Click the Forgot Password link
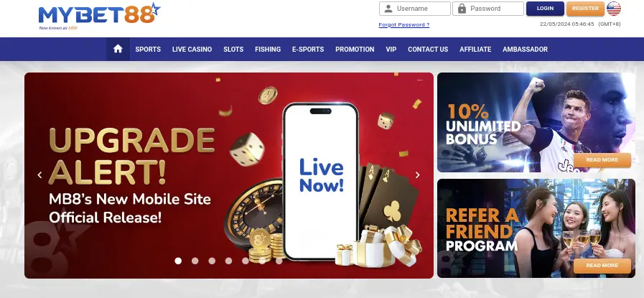 click(x=403, y=24)
